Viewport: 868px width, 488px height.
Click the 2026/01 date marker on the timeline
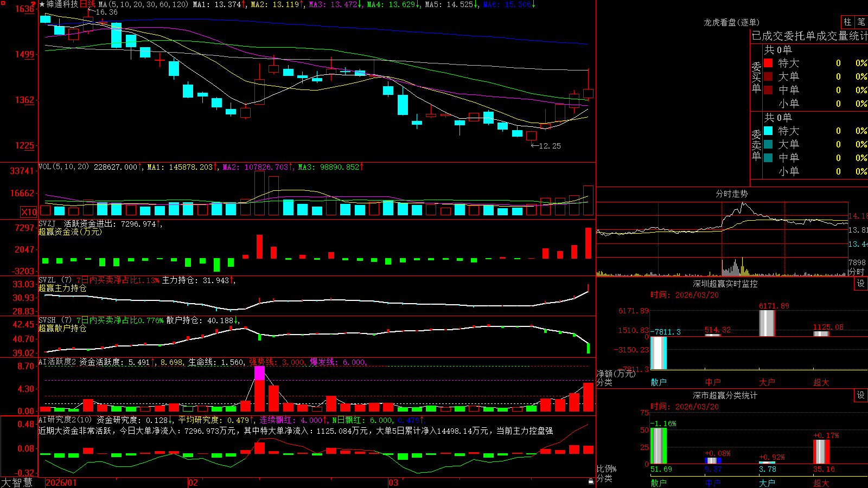pos(61,483)
